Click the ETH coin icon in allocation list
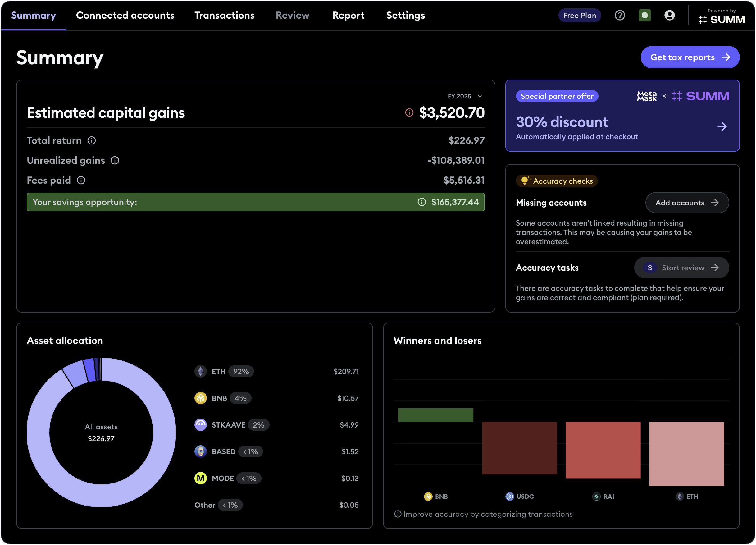The height and width of the screenshot is (545, 756). tap(200, 371)
